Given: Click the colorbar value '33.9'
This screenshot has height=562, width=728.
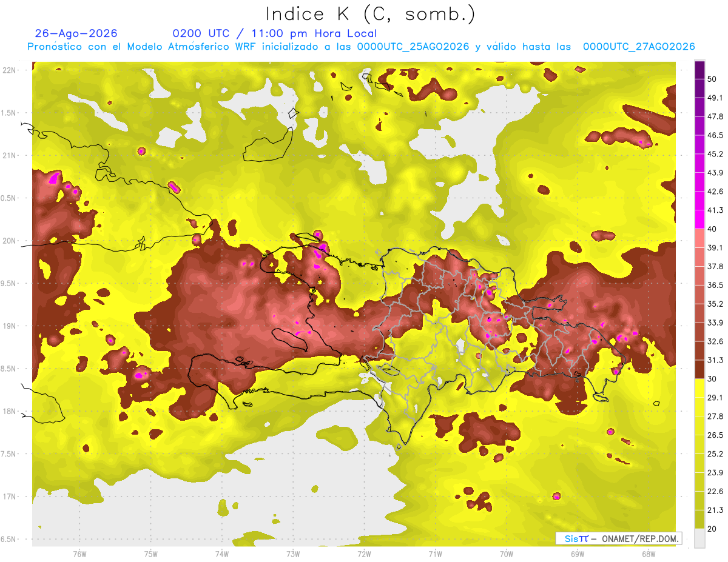Looking at the screenshot, I should coord(715,323).
